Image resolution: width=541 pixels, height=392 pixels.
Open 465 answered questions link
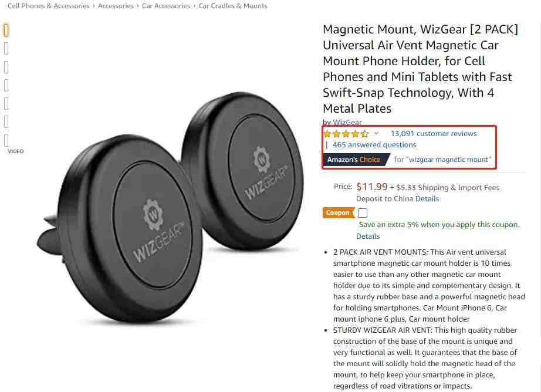pos(374,145)
